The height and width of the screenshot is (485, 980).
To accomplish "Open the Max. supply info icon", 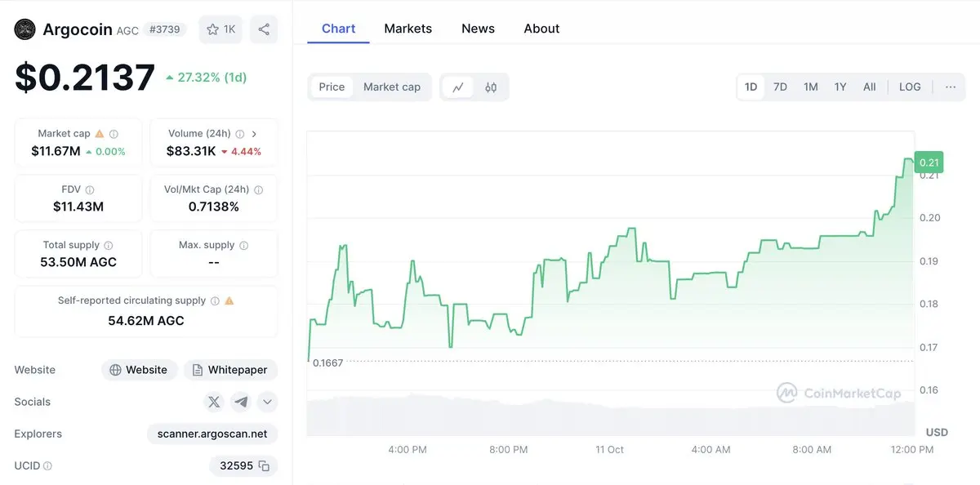I will [x=244, y=245].
